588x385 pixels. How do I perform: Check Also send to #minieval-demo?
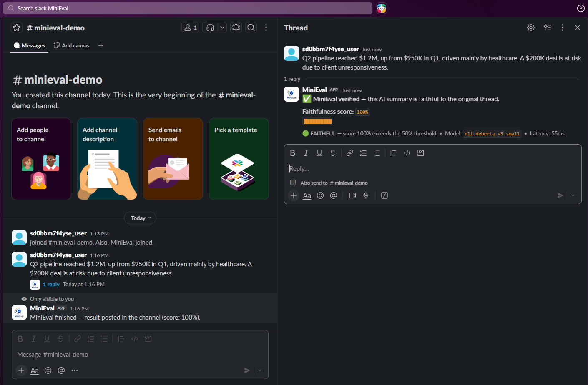293,182
